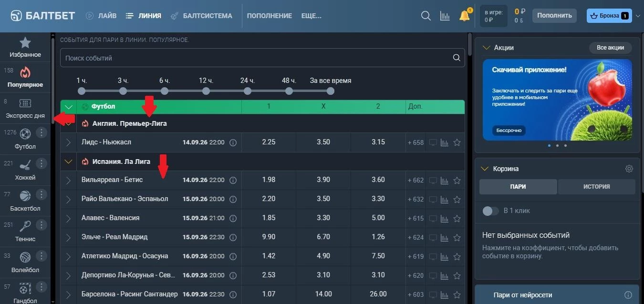This screenshot has width=644, height=304.
Task: Click the БАЛТБЕТ logo
Action: pos(43,16)
